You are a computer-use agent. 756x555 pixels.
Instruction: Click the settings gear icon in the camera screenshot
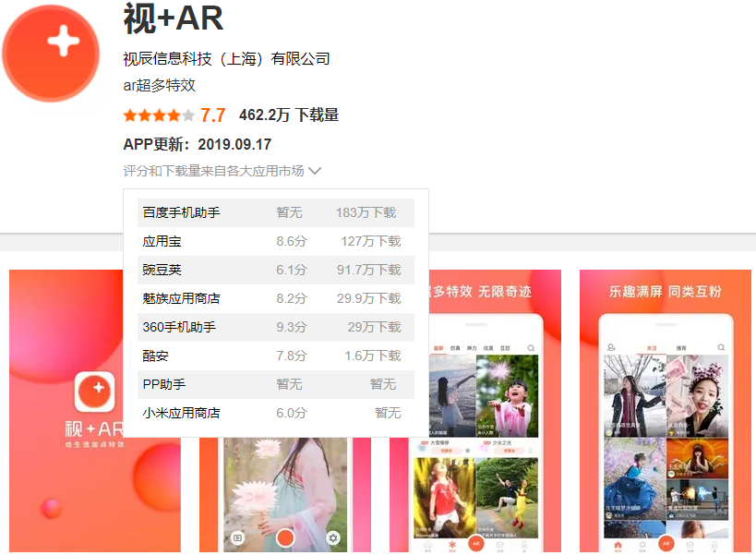332,537
